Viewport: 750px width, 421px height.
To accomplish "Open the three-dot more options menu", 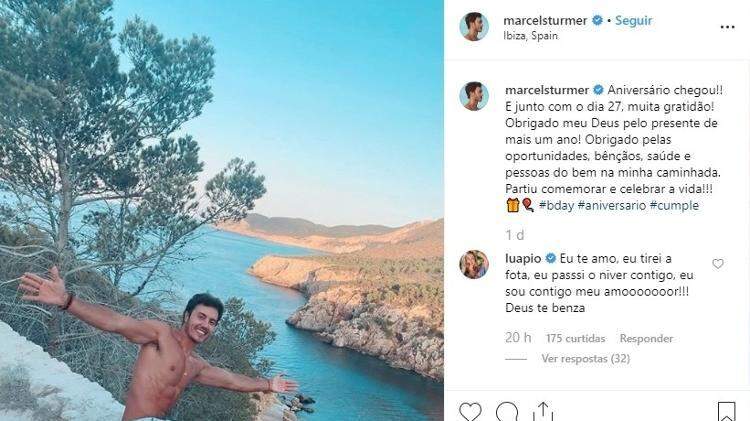I will click(727, 27).
